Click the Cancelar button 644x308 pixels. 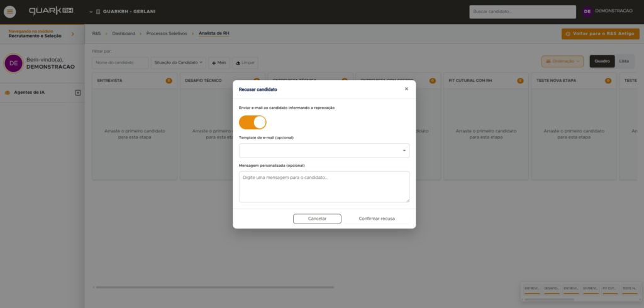[x=317, y=219]
